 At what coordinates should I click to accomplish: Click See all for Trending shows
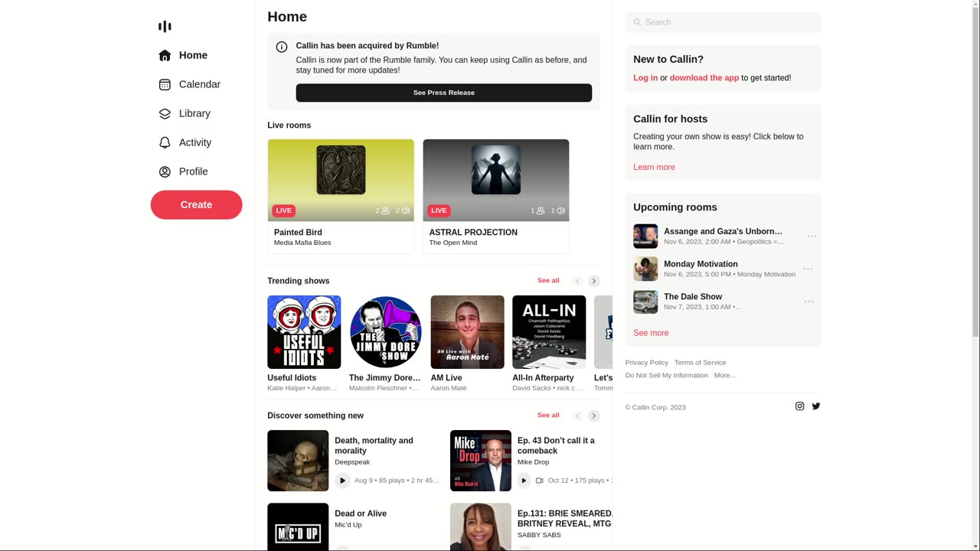click(548, 281)
